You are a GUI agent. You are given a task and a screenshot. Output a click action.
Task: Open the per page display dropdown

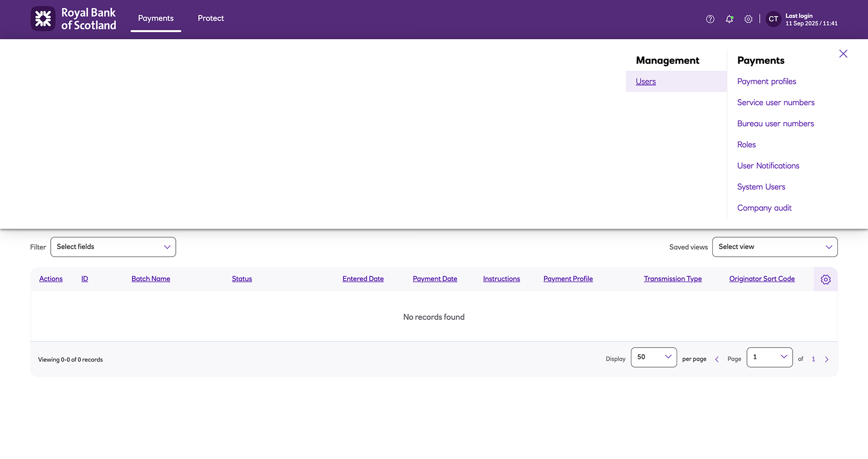[x=654, y=358]
